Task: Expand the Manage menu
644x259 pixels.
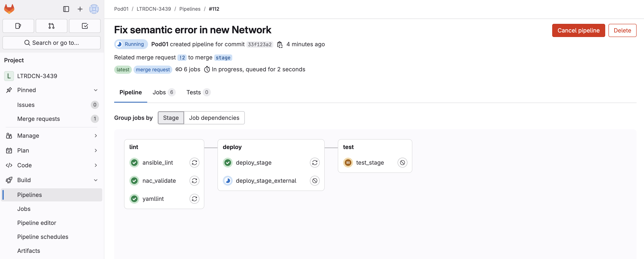Action: tap(52, 136)
